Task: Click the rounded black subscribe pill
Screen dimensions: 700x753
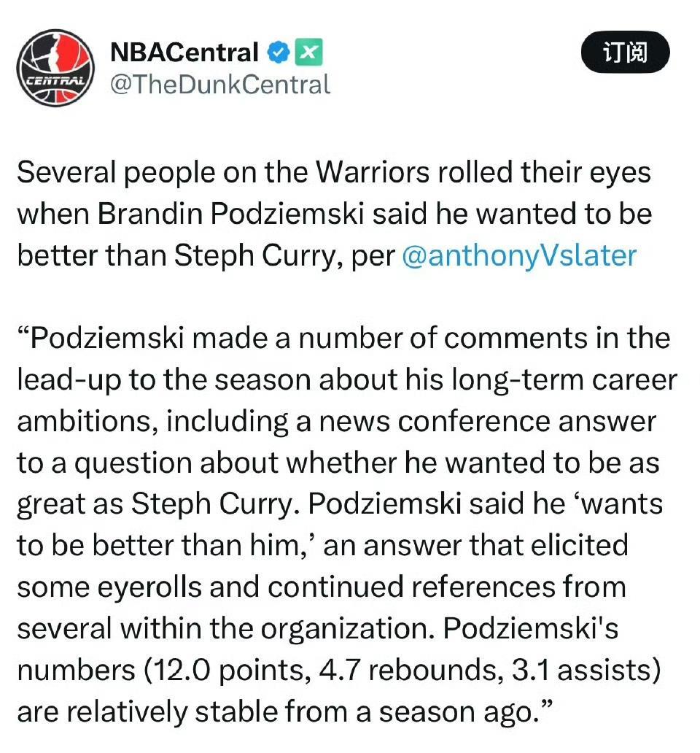Action: pos(625,53)
